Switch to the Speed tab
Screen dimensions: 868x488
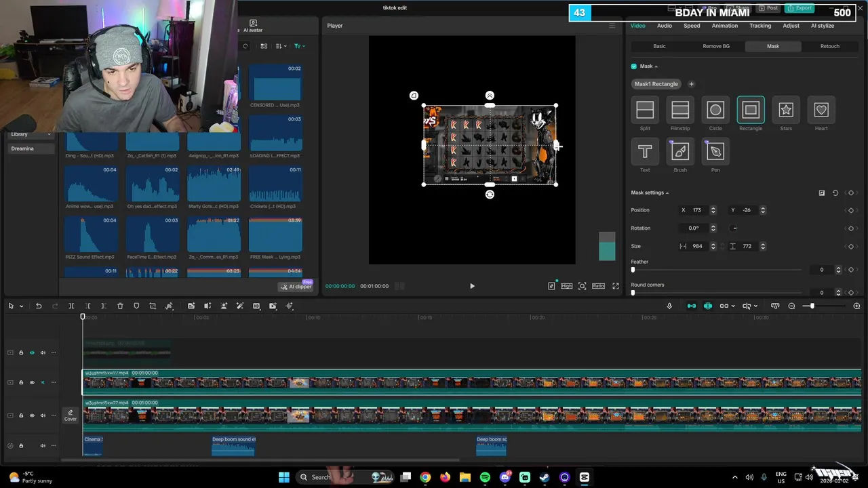[692, 26]
